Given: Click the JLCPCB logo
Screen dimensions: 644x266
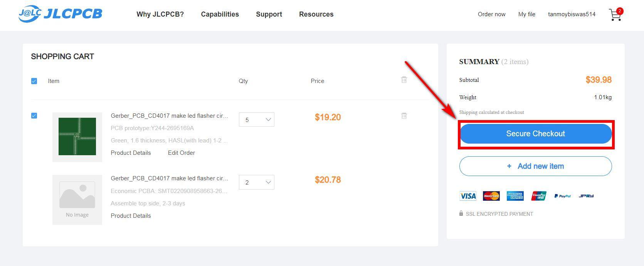Looking at the screenshot, I should click(61, 14).
